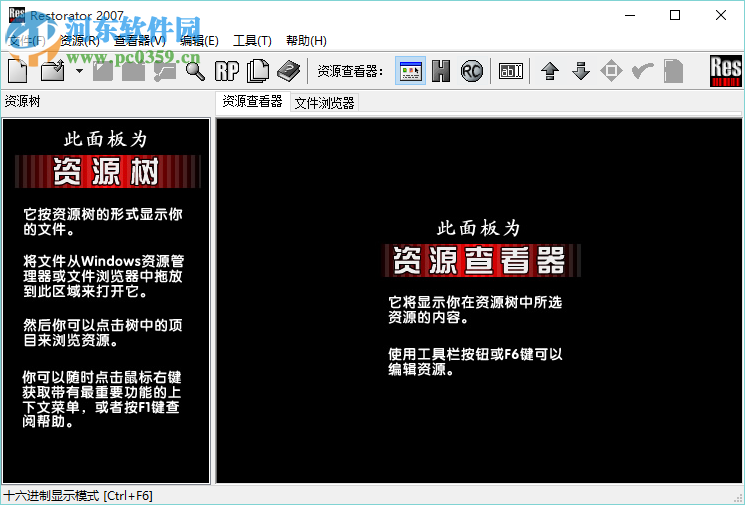The height and width of the screenshot is (505, 745).
Task: Click the Open file folder icon
Action: [x=52, y=72]
